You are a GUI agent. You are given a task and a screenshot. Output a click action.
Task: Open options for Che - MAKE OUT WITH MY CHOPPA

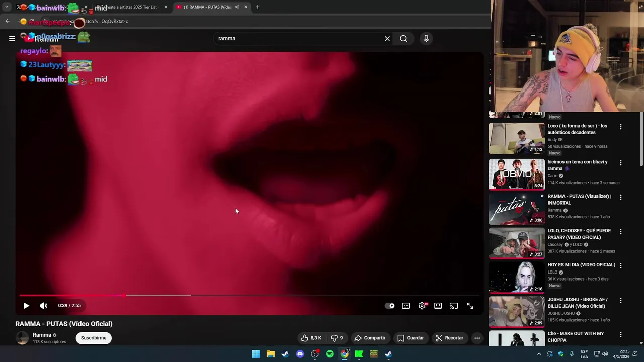(621, 334)
